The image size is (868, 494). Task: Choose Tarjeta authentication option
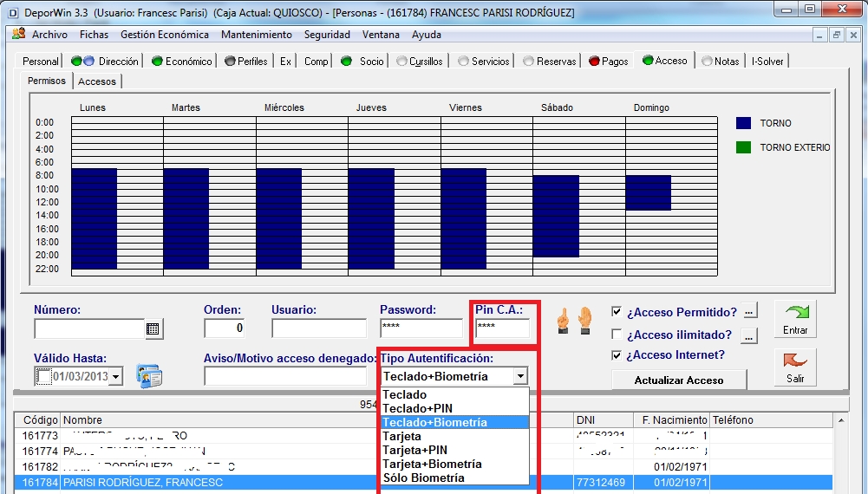(454, 436)
